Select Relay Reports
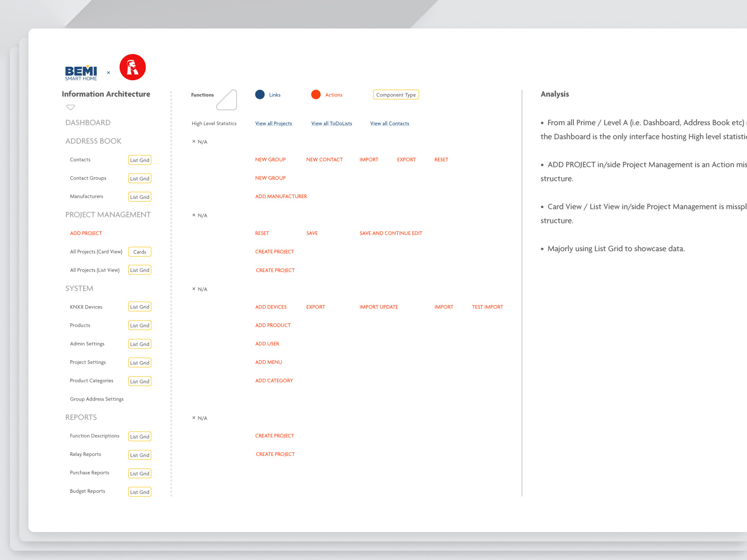This screenshot has width=747, height=560. [x=85, y=455]
